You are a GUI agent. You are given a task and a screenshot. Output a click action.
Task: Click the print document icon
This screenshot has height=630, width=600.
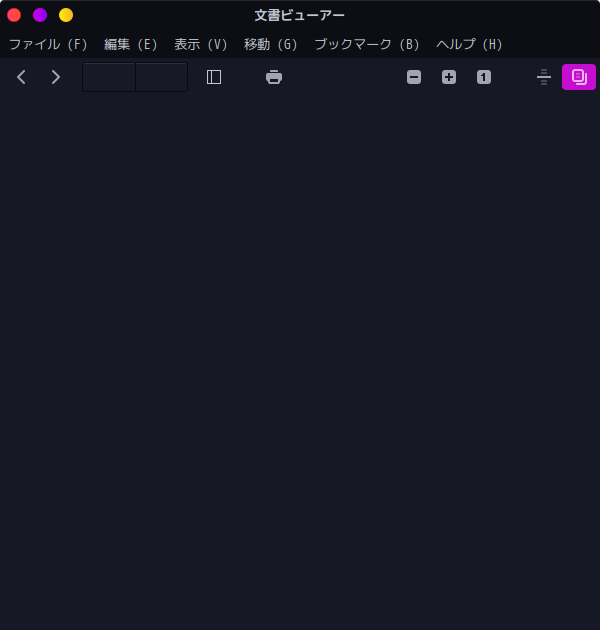[x=274, y=77]
